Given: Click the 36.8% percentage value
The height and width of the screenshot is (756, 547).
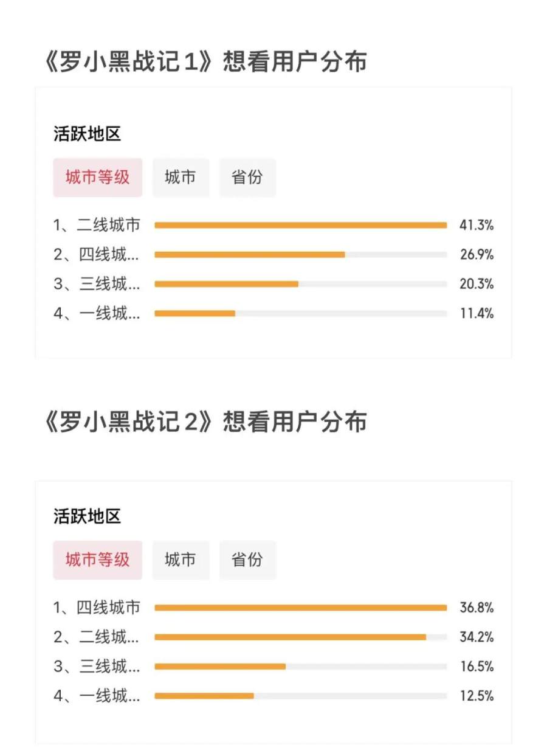Looking at the screenshot, I should point(476,608).
